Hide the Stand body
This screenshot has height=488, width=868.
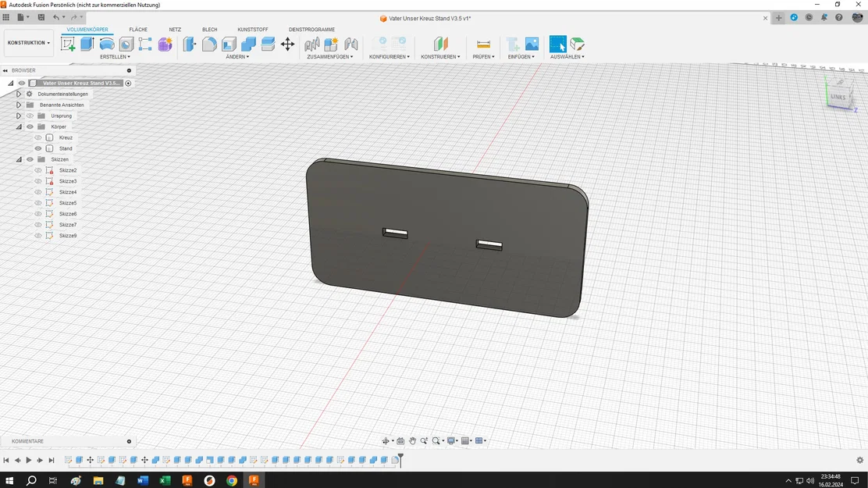pyautogui.click(x=38, y=148)
